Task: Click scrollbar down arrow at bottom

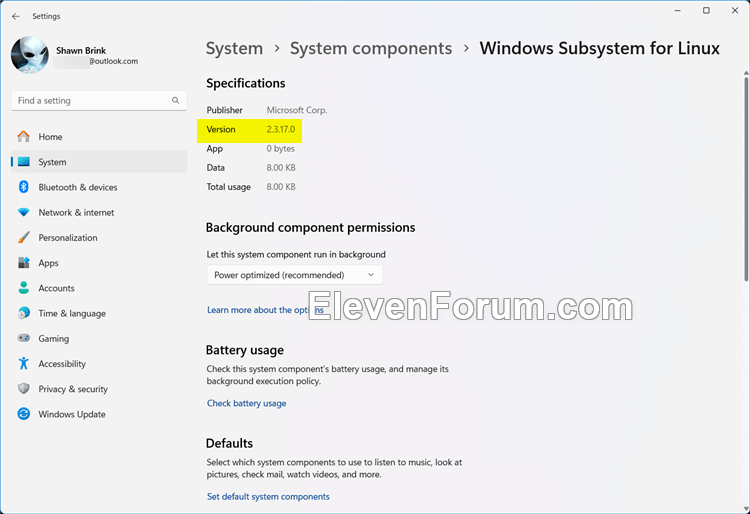Action: (x=746, y=509)
